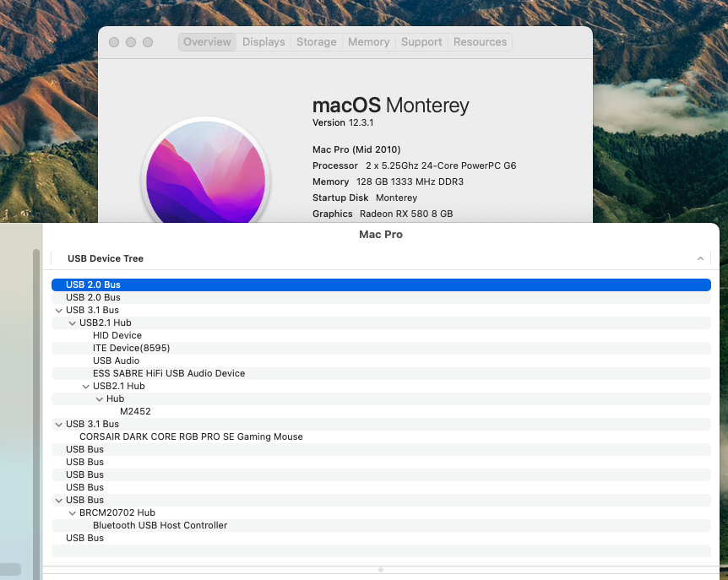Pick the HID Device entry
The image size is (728, 580).
click(117, 335)
